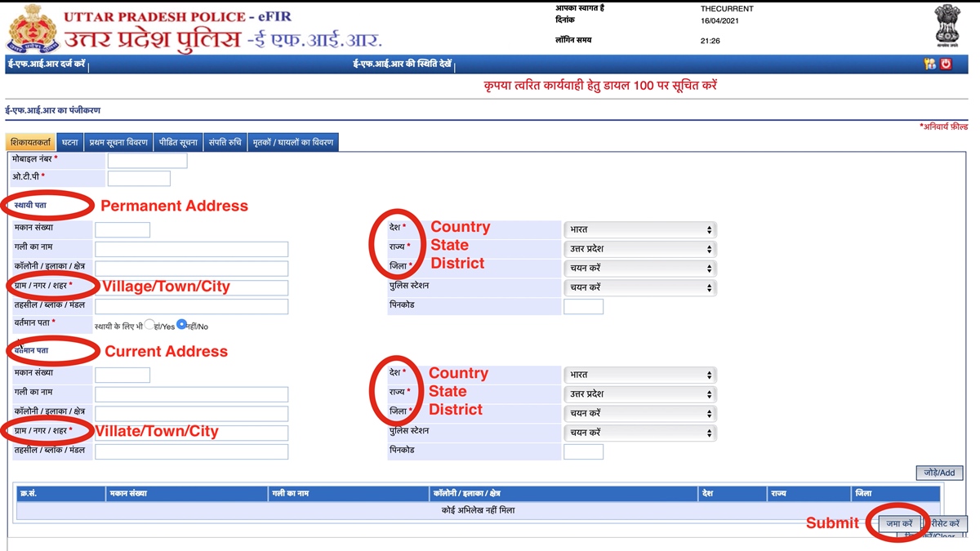Click permanent address पिनकोड field

(x=584, y=307)
